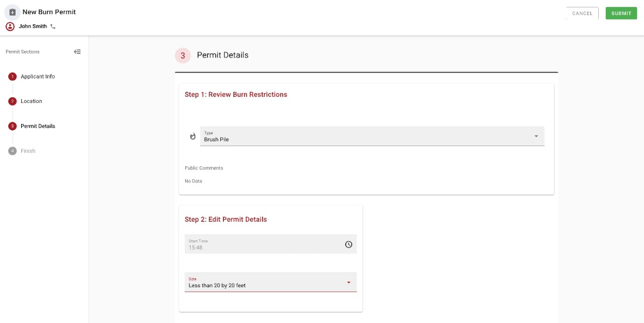Viewport: 644px width, 323px height.
Task: Collapse the Permit Sections sidebar
Action: [77, 51]
